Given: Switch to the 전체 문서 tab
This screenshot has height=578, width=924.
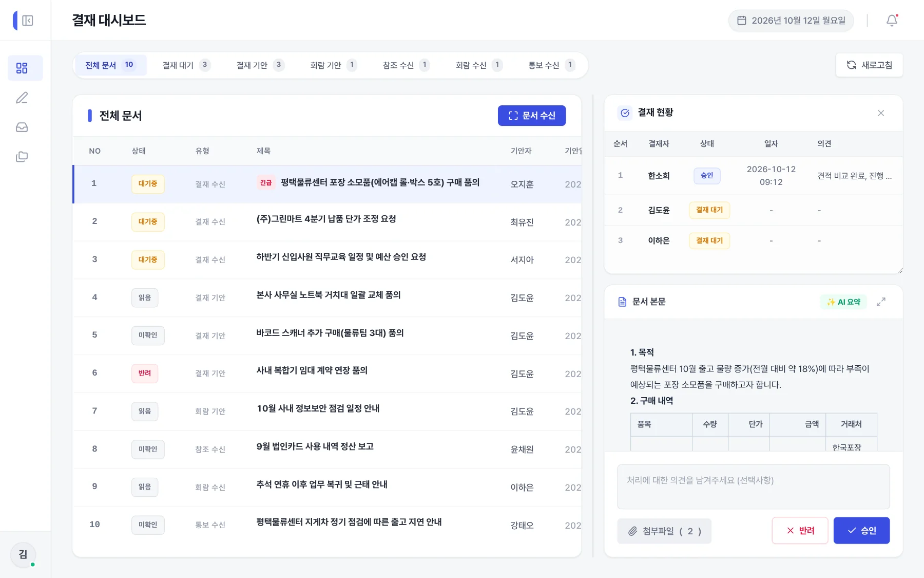Looking at the screenshot, I should (x=110, y=65).
